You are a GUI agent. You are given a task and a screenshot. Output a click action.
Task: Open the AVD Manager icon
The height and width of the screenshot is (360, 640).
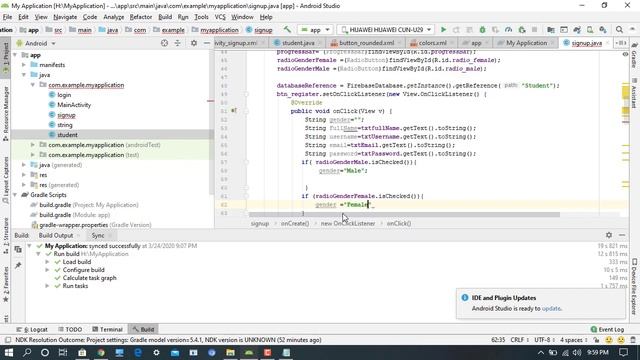[590, 30]
